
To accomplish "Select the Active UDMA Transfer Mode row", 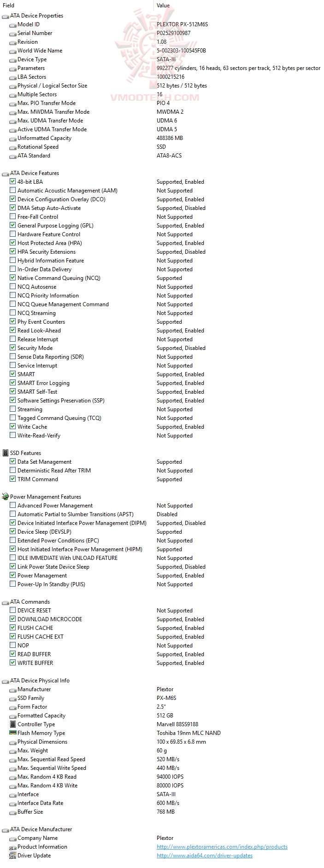I will [162, 129].
